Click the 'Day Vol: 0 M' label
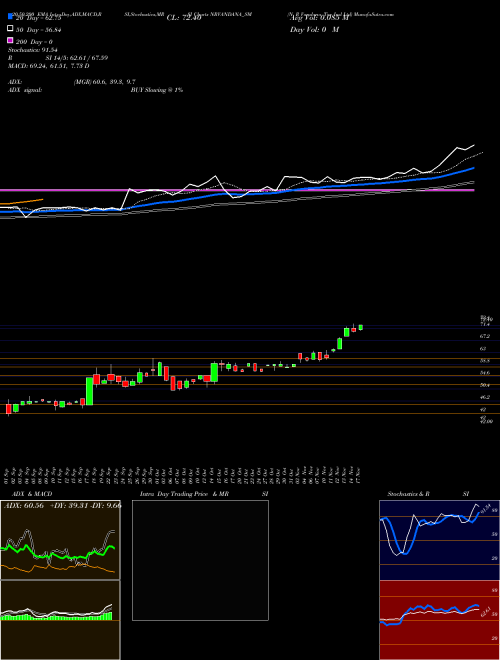This screenshot has height=660, width=500. click(x=314, y=29)
